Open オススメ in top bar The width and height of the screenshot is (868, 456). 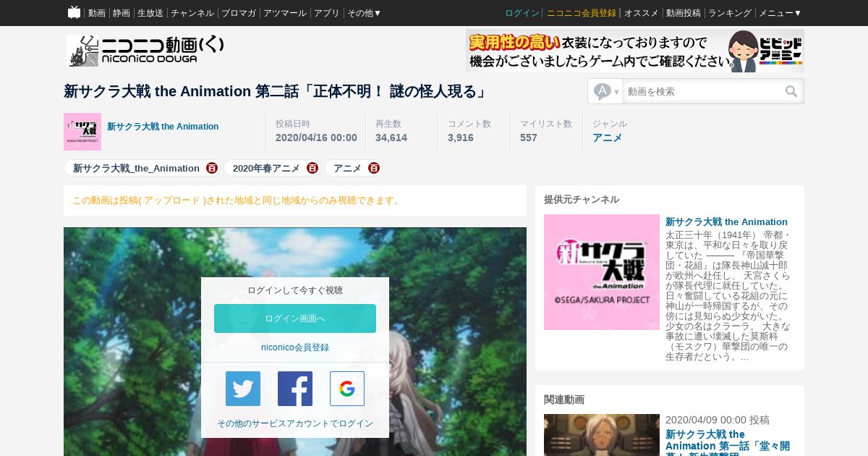click(642, 13)
